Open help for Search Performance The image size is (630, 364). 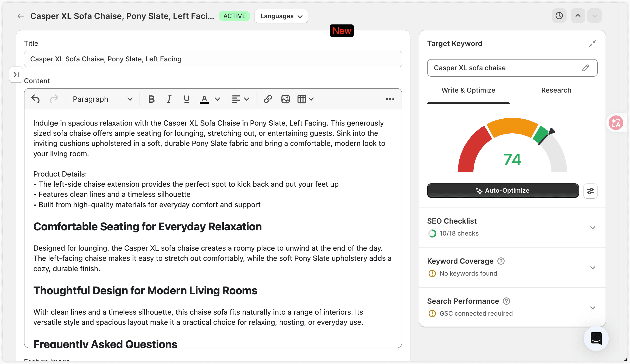[506, 301]
